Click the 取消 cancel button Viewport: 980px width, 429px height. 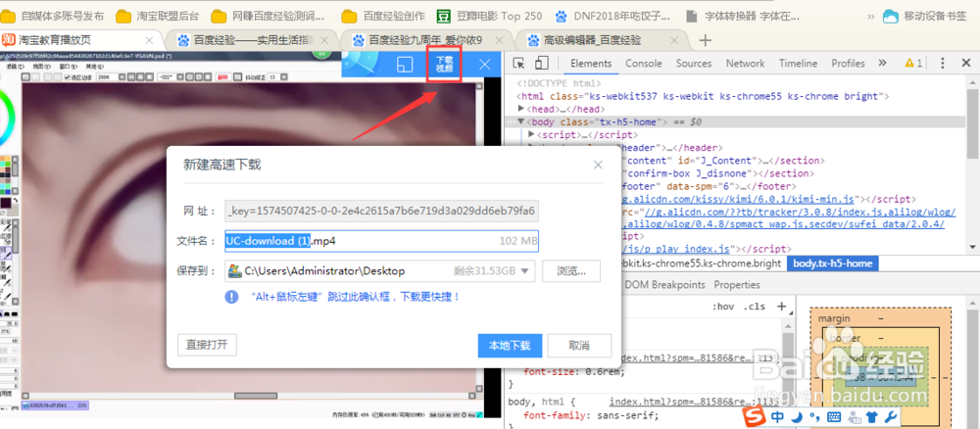pyautogui.click(x=579, y=346)
